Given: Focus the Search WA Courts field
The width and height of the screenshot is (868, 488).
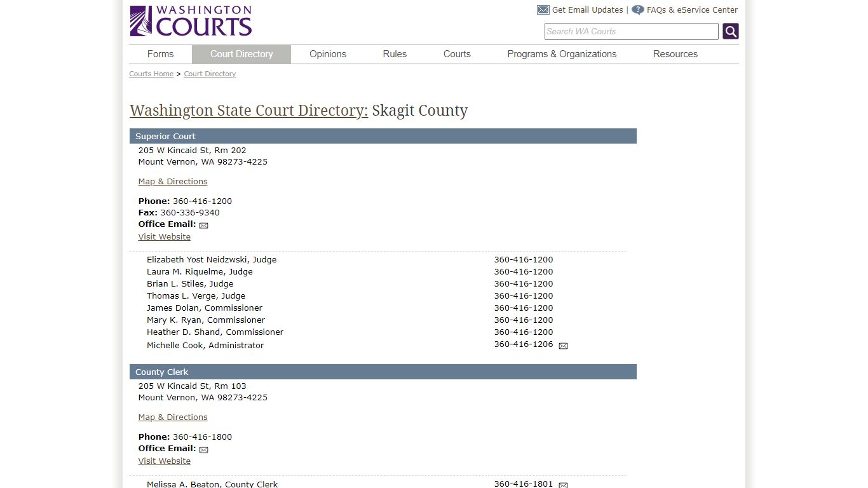Looking at the screenshot, I should click(x=632, y=31).
